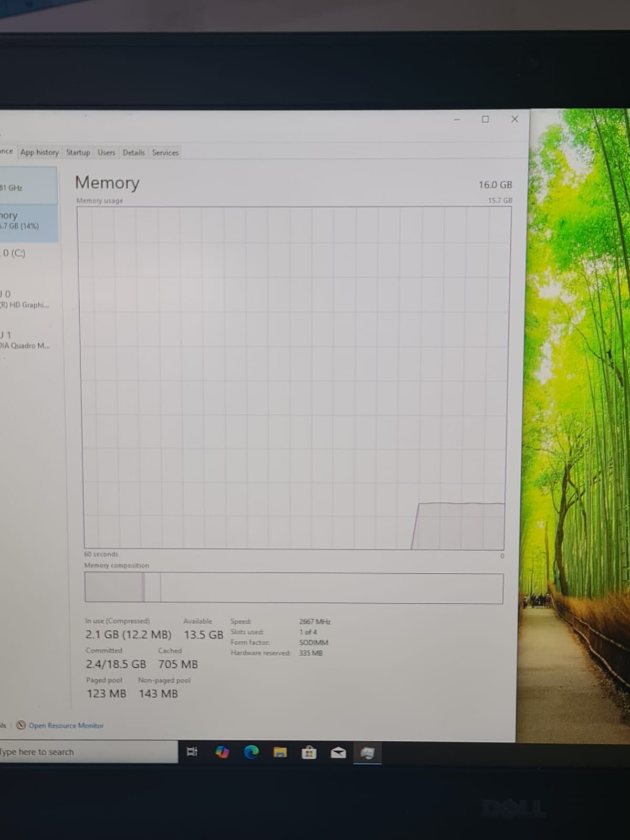
Task: Click the Memory usage graph
Action: 294,378
